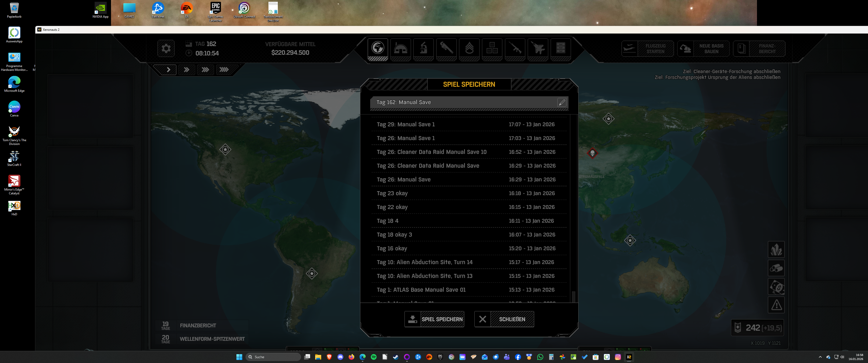Select the Geoscape globe tab
868x363 pixels.
(377, 48)
